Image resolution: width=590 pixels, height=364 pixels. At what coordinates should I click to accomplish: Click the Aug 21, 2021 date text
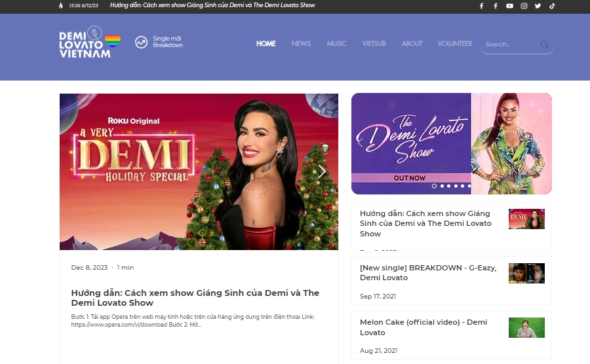pyautogui.click(x=378, y=351)
